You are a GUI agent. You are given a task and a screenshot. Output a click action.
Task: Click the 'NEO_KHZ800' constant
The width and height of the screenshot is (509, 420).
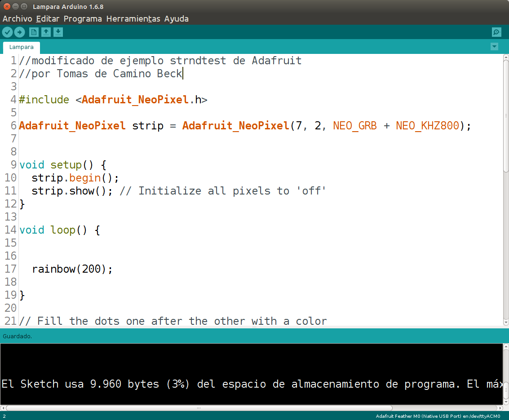pyautogui.click(x=428, y=126)
